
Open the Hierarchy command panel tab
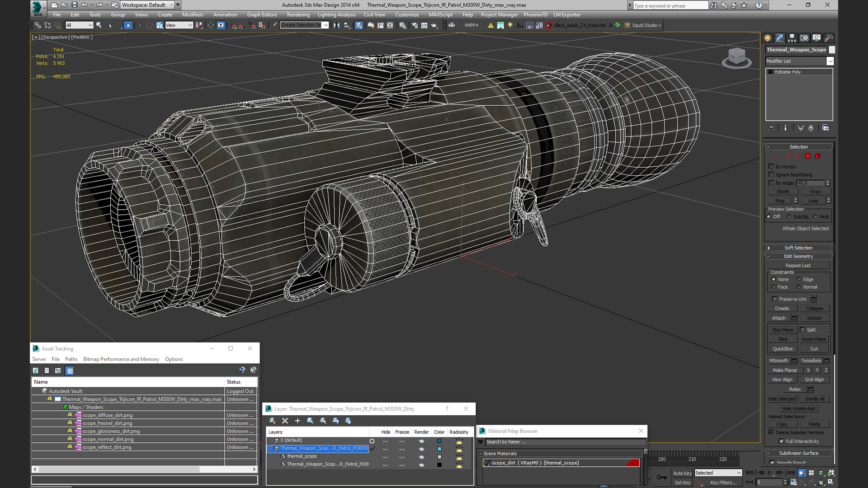coord(792,38)
